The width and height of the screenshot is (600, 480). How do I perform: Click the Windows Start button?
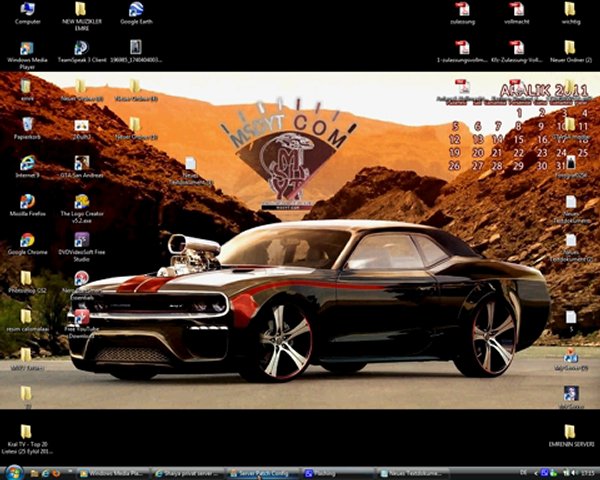click(x=10, y=472)
